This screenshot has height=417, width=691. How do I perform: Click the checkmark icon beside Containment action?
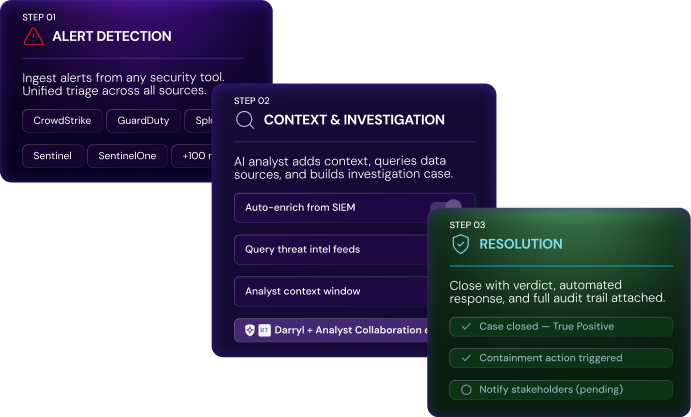click(x=466, y=358)
